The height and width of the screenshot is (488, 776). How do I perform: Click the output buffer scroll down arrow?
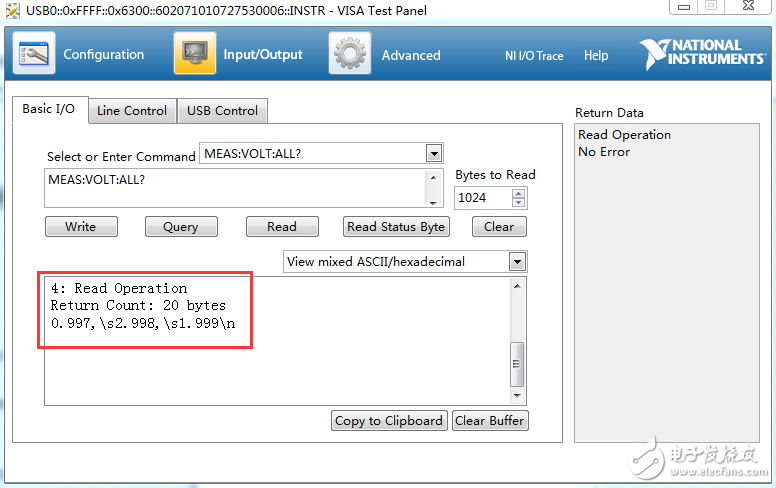pos(517,396)
